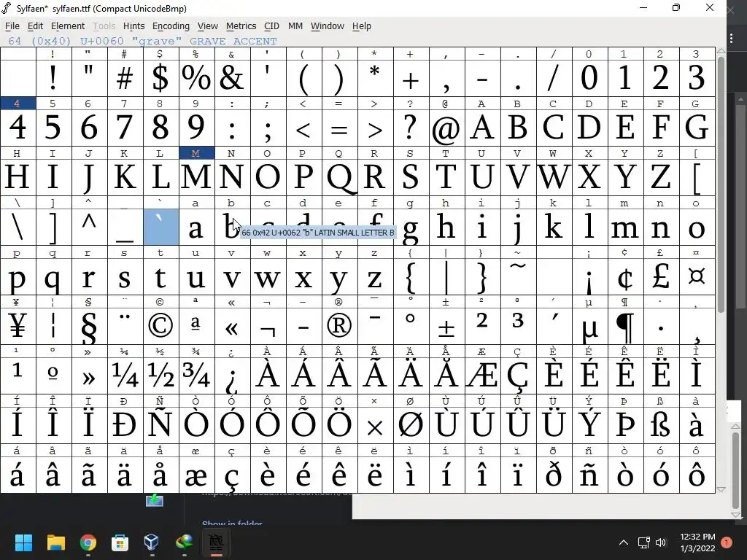Select the registered trademark glyph cell
This screenshot has width=747, height=560.
pyautogui.click(x=340, y=326)
